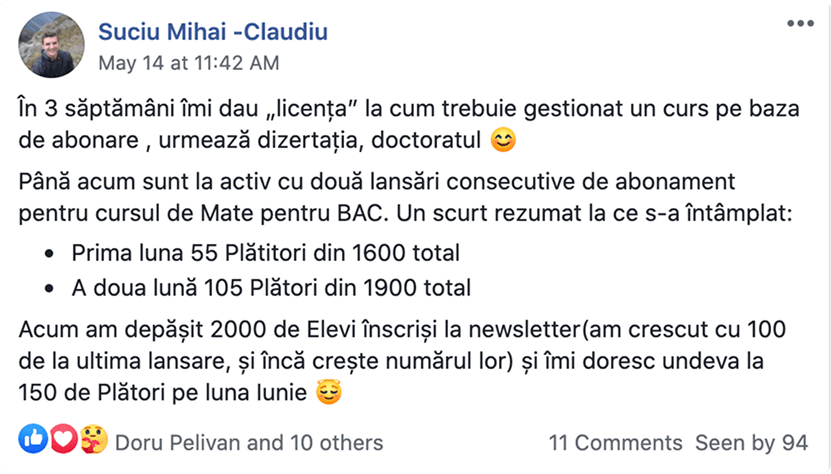Image resolution: width=831 pixels, height=474 pixels.
Task: Click the bullet before 'A doua lună'
Action: point(49,289)
